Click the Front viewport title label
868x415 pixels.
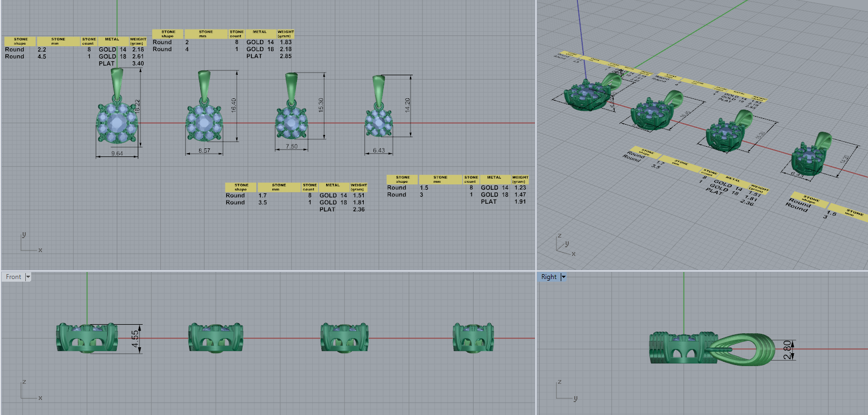[x=13, y=277]
